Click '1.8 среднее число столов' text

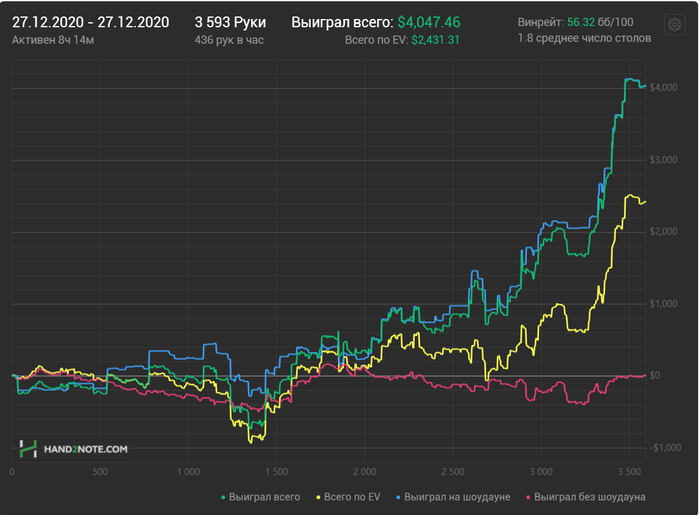click(x=584, y=38)
